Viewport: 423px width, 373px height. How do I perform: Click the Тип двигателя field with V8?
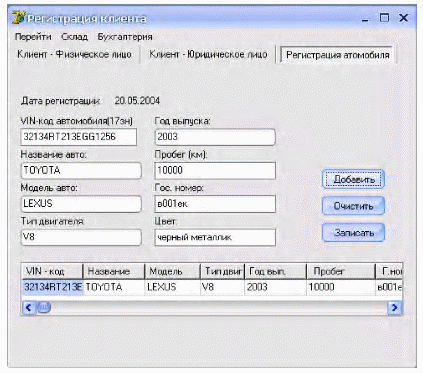tap(81, 237)
